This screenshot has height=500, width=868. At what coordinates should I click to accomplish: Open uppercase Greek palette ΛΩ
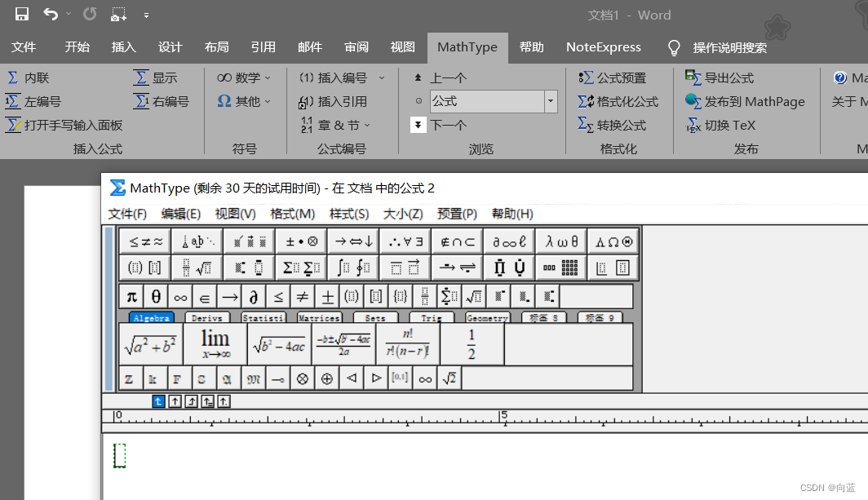tap(613, 241)
